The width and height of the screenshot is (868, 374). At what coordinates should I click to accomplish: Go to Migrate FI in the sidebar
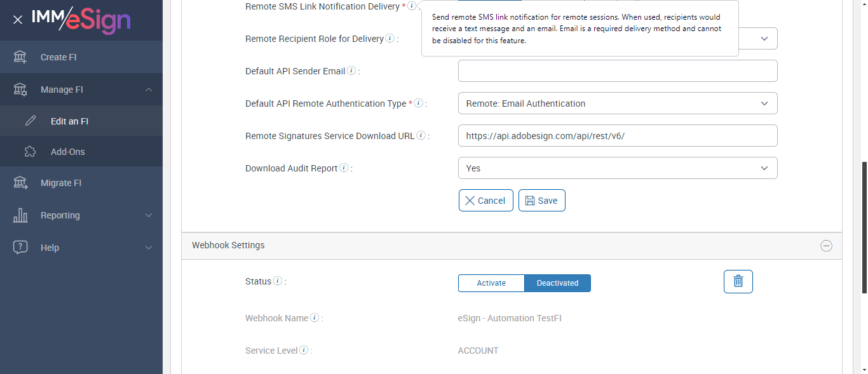click(61, 183)
